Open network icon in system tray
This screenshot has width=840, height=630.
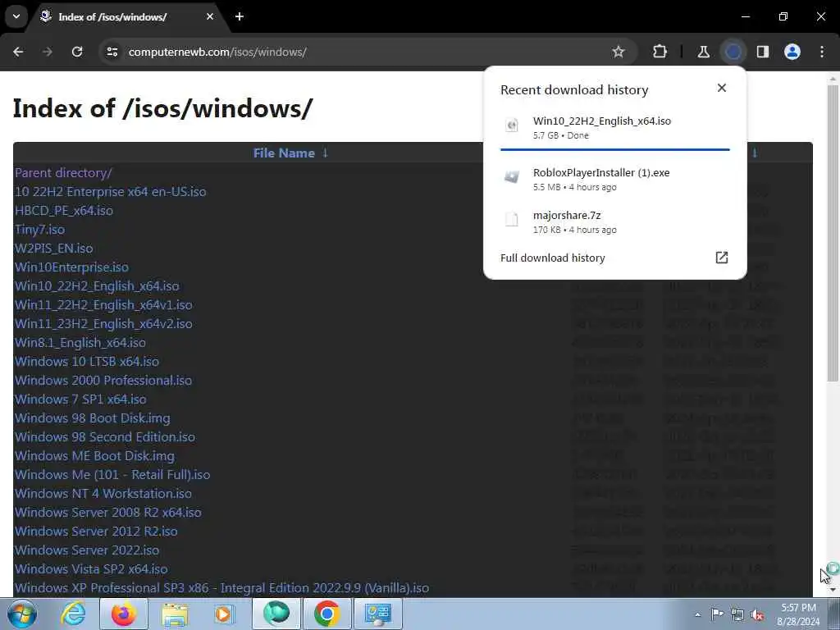pyautogui.click(x=737, y=614)
